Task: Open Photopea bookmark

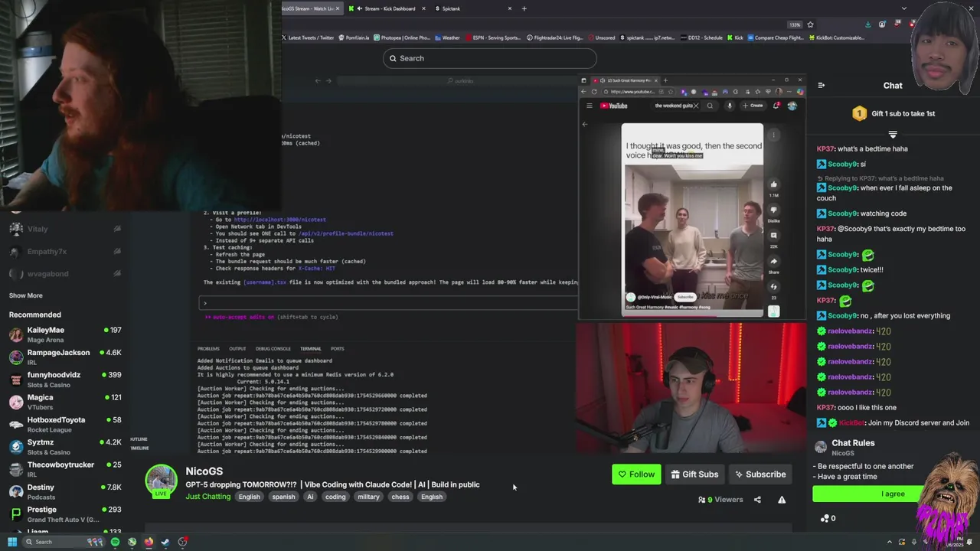Action: coord(402,37)
